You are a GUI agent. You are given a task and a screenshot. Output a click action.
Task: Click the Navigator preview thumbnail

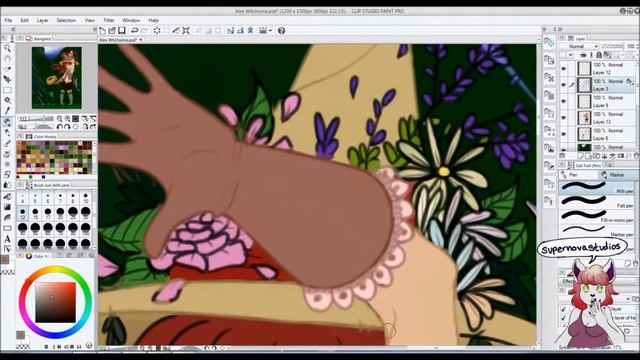57,78
